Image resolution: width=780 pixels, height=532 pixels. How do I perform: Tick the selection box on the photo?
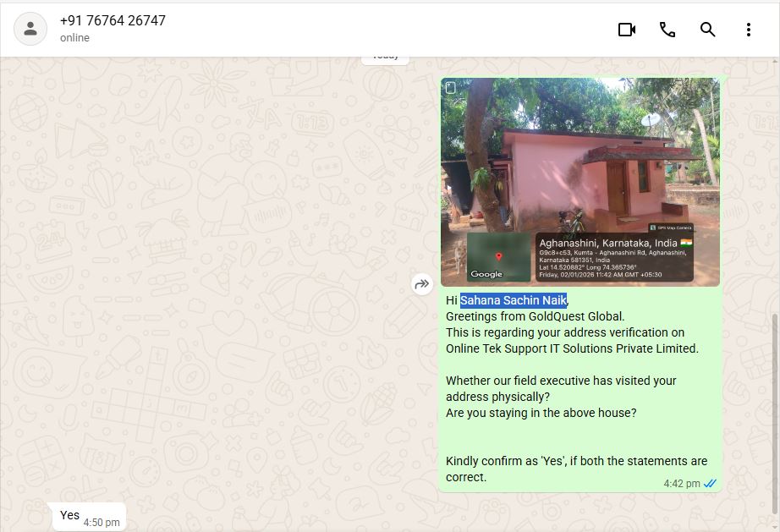451,87
